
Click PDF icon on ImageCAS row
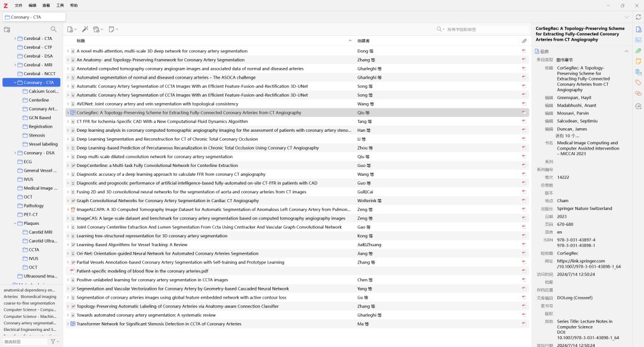coord(524,218)
